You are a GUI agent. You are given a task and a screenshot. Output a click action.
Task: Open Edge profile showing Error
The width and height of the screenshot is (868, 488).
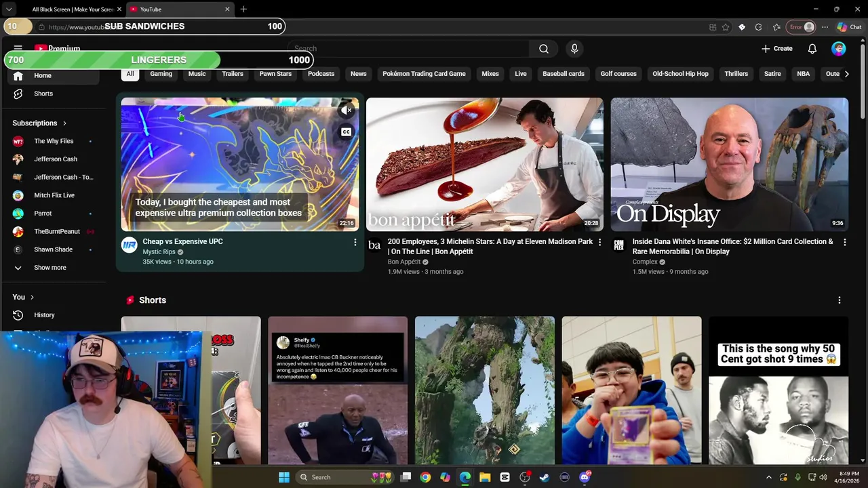click(x=801, y=27)
